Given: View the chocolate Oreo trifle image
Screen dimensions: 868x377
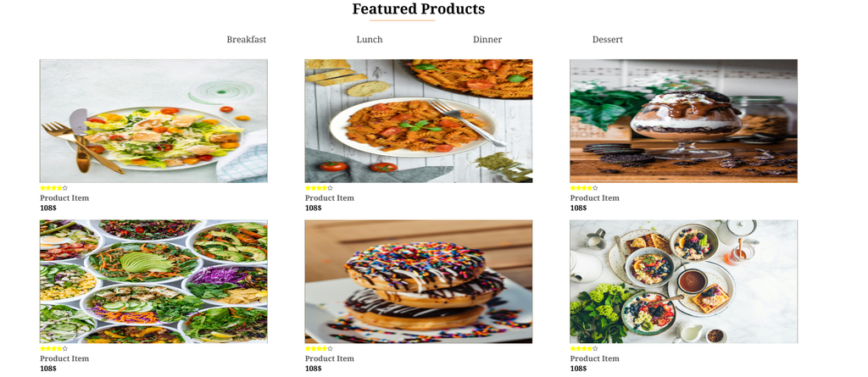Looking at the screenshot, I should click(x=684, y=121).
